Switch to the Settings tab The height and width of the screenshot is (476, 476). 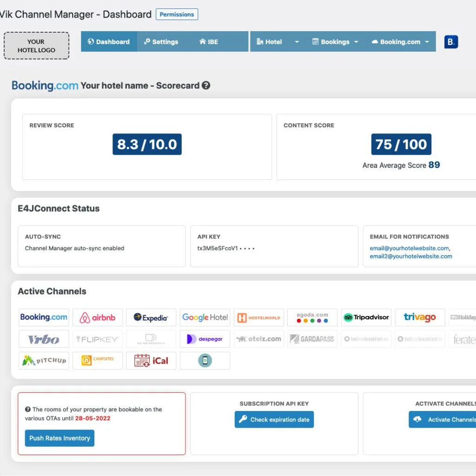(x=161, y=41)
